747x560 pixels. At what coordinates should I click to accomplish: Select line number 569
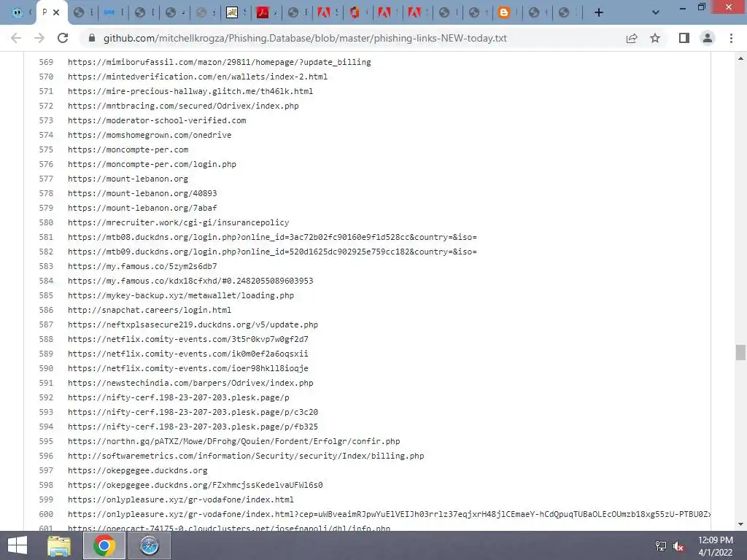tap(46, 62)
